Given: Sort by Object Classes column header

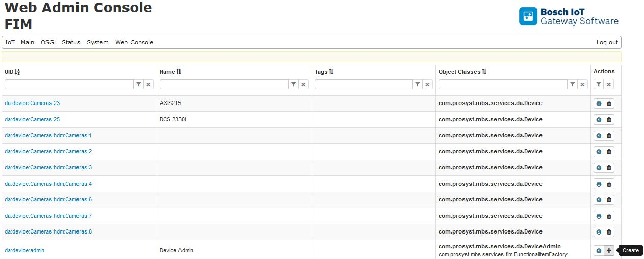Looking at the screenshot, I should pyautogui.click(x=462, y=72).
